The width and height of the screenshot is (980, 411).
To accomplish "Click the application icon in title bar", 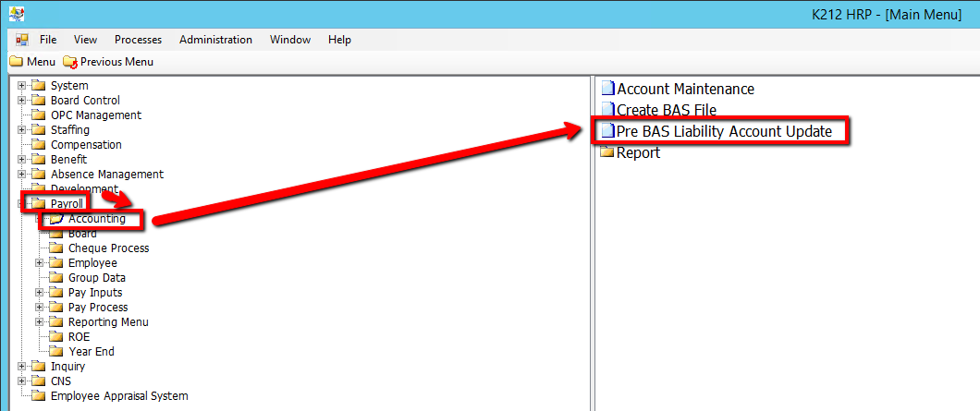I will click(17, 13).
